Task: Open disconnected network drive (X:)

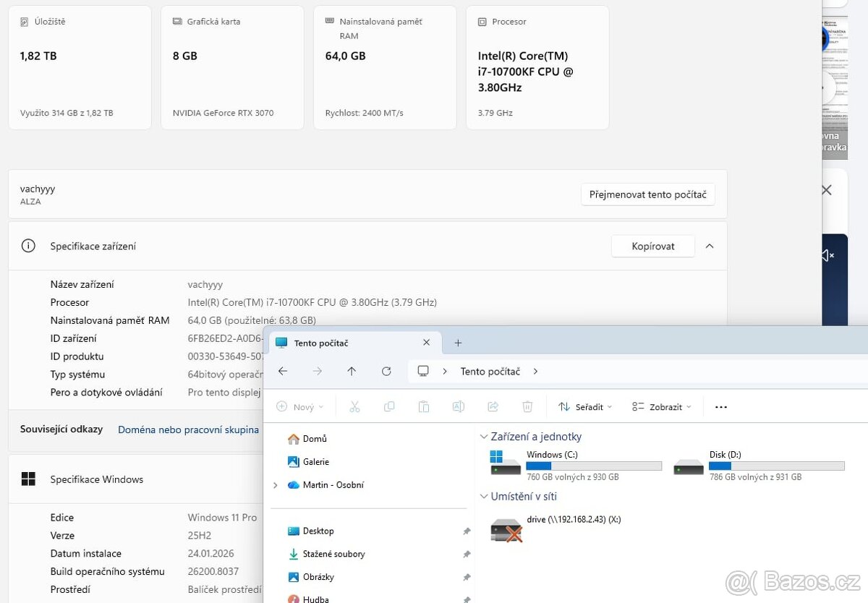Action: [x=556, y=530]
